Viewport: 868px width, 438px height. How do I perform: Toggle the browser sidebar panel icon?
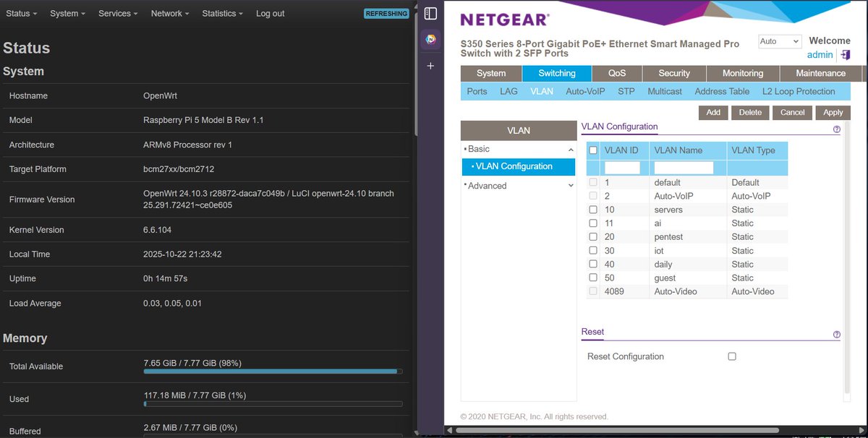point(430,13)
